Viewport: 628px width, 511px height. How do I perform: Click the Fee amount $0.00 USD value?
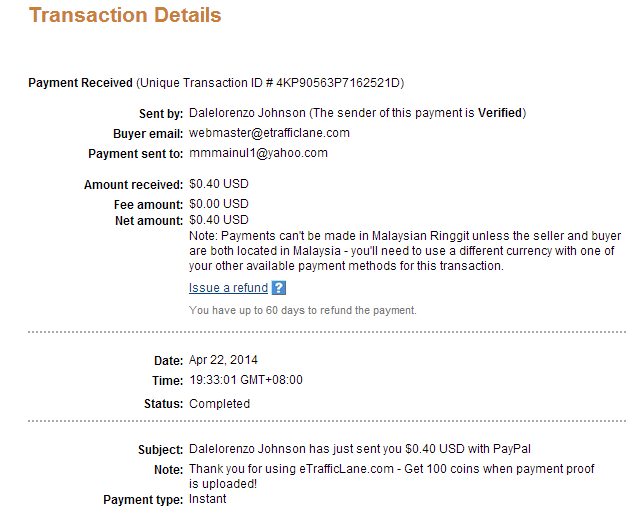click(x=219, y=204)
